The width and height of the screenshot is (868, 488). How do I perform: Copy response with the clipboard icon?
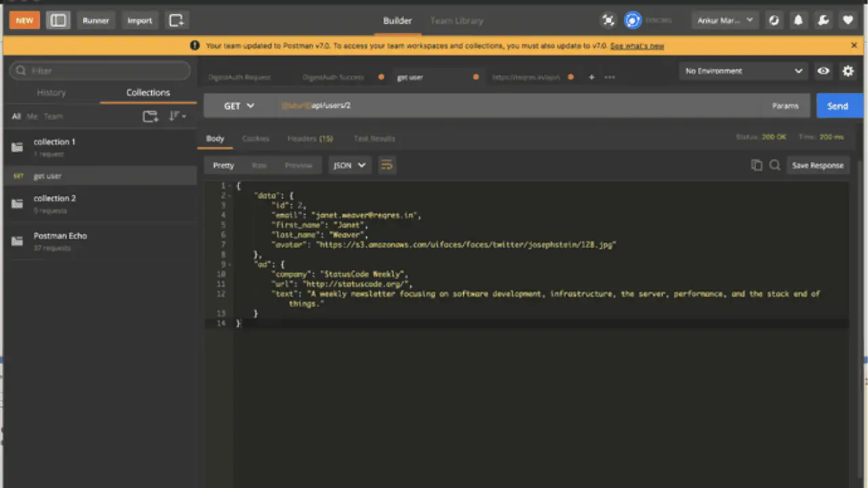point(757,165)
